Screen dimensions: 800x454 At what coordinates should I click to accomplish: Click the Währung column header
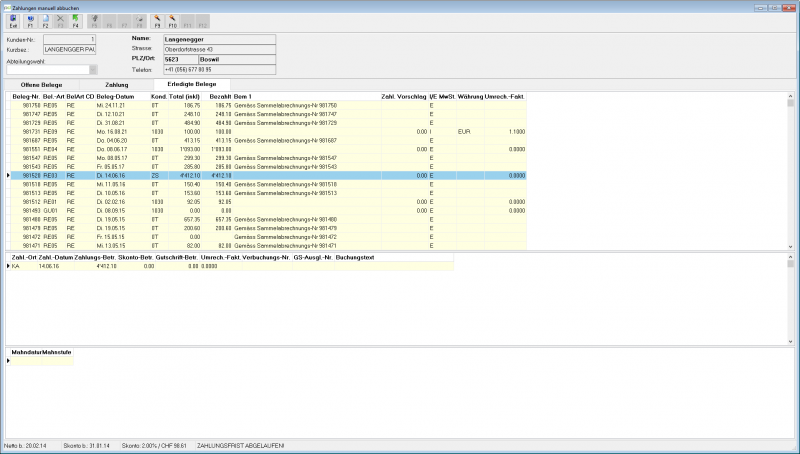(x=470, y=96)
